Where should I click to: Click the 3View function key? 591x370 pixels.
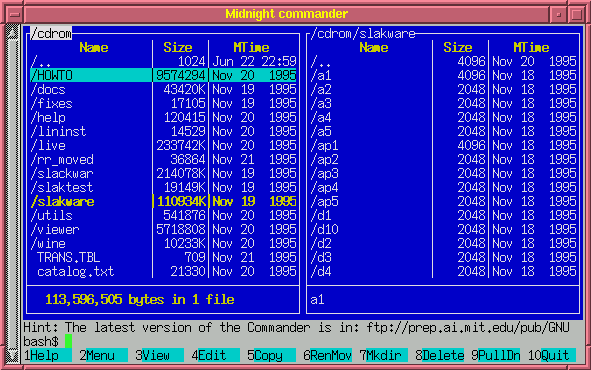[x=159, y=355]
